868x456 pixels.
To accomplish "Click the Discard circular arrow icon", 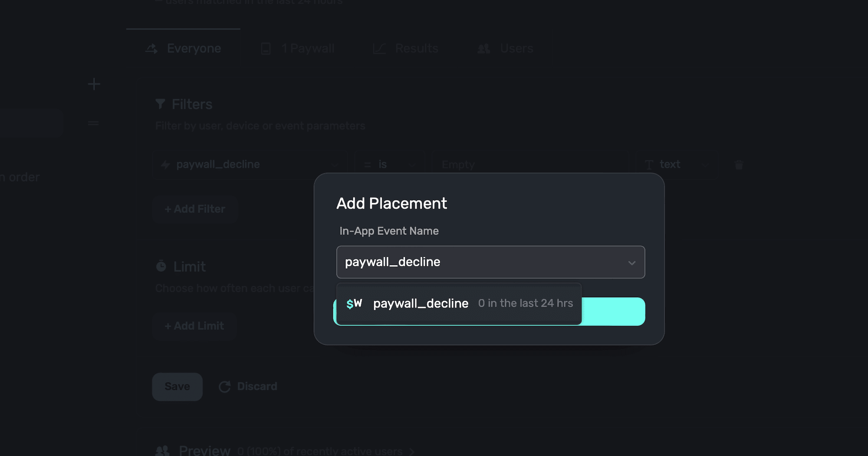I will coord(224,387).
